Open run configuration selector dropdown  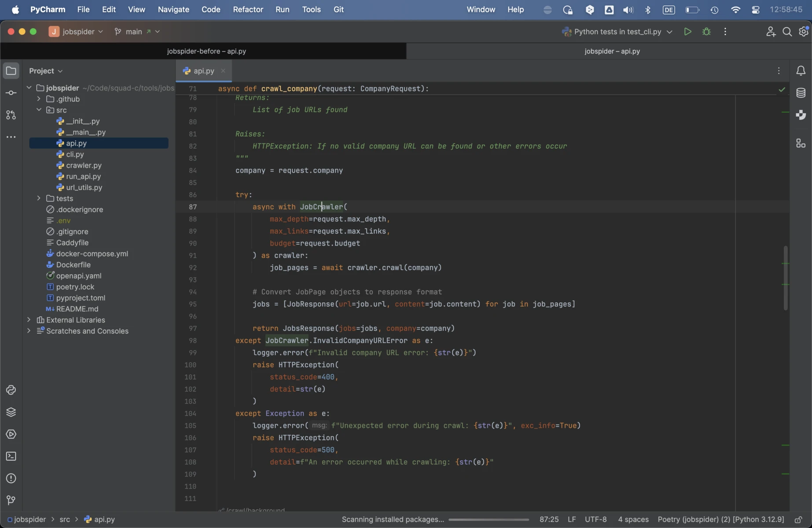point(617,32)
